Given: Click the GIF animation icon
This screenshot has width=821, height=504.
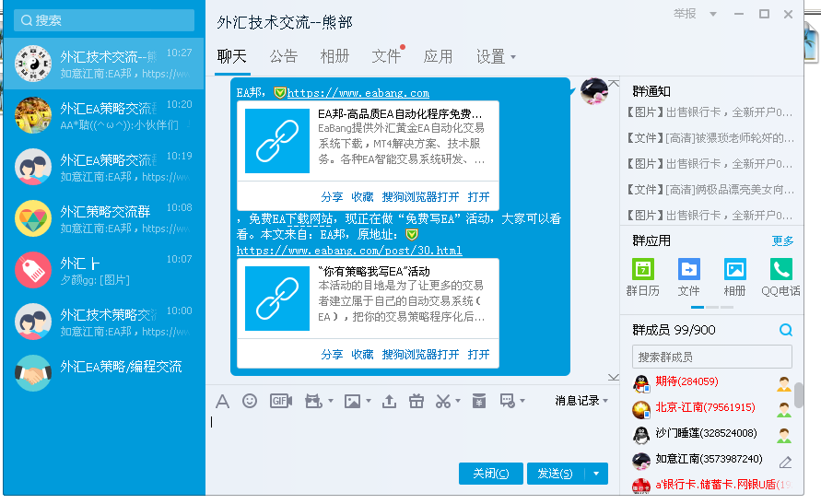Looking at the screenshot, I should click(x=281, y=401).
